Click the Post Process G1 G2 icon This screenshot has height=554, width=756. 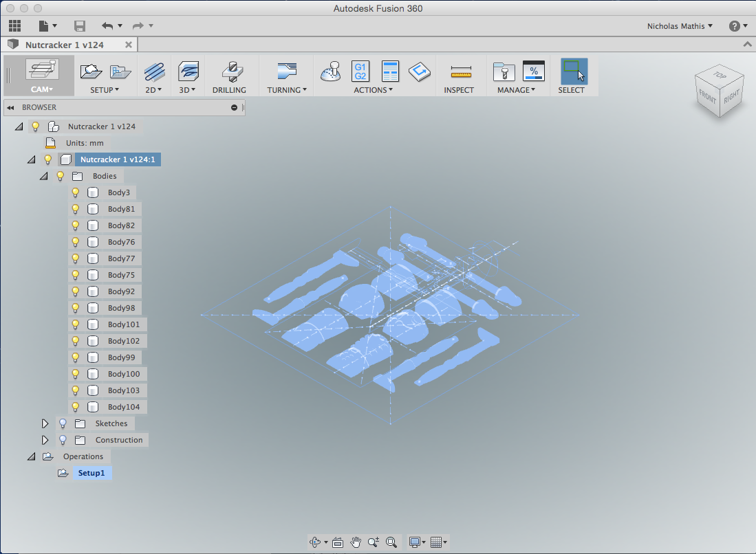click(x=360, y=71)
